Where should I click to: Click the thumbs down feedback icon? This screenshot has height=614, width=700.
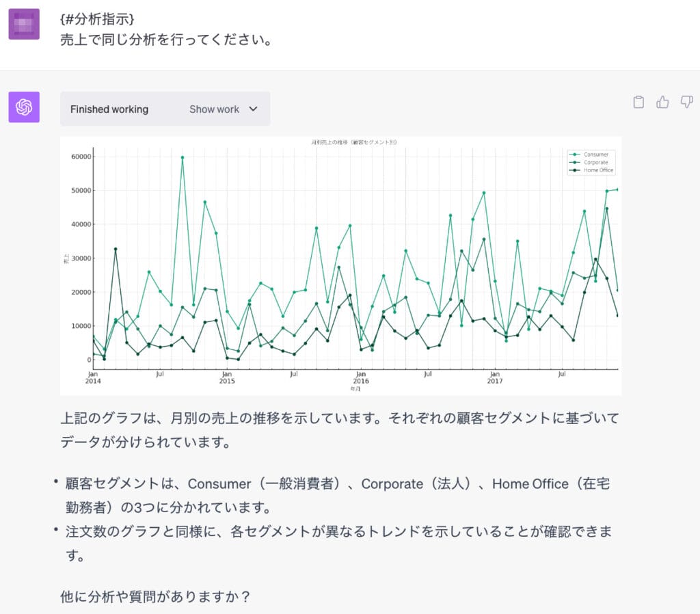click(x=686, y=103)
